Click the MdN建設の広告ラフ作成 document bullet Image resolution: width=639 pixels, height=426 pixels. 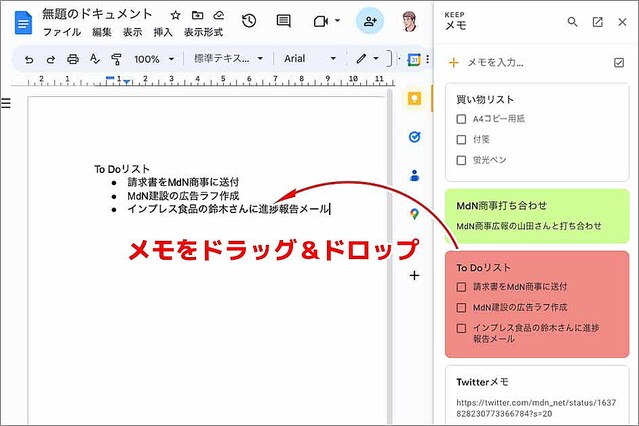tap(183, 196)
